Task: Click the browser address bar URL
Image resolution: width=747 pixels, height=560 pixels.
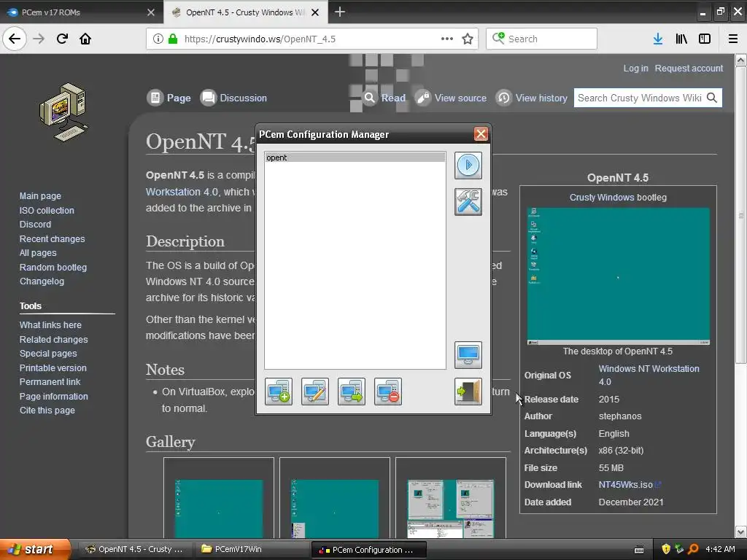Action: (260, 39)
